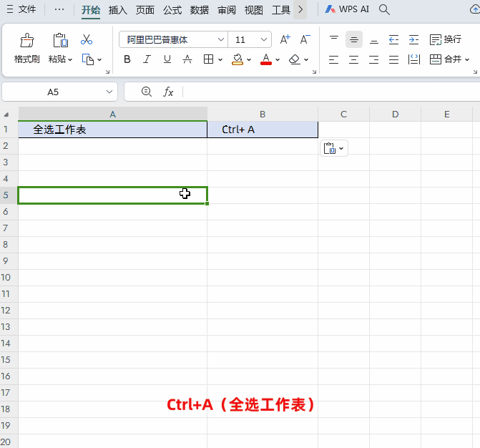This screenshot has width=480, height=448.
Task: Click the Wrap Text (换行) button
Action: pos(446,39)
